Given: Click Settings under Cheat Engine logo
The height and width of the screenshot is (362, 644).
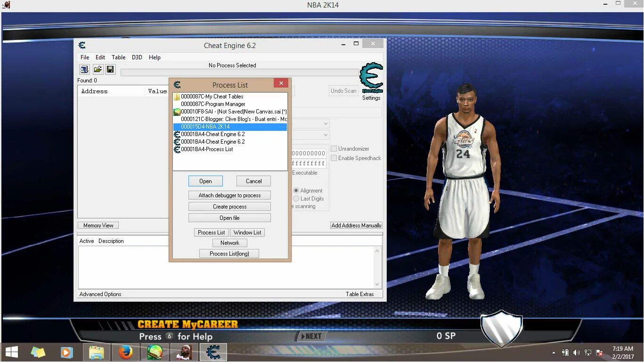Looking at the screenshot, I should coord(371,98).
